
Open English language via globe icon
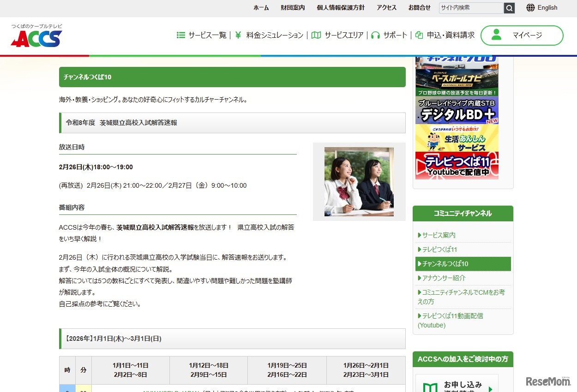coord(530,7)
